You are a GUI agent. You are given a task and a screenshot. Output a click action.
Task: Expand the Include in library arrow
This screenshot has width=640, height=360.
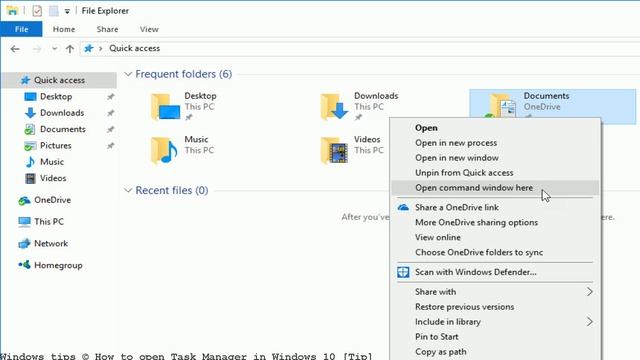590,322
